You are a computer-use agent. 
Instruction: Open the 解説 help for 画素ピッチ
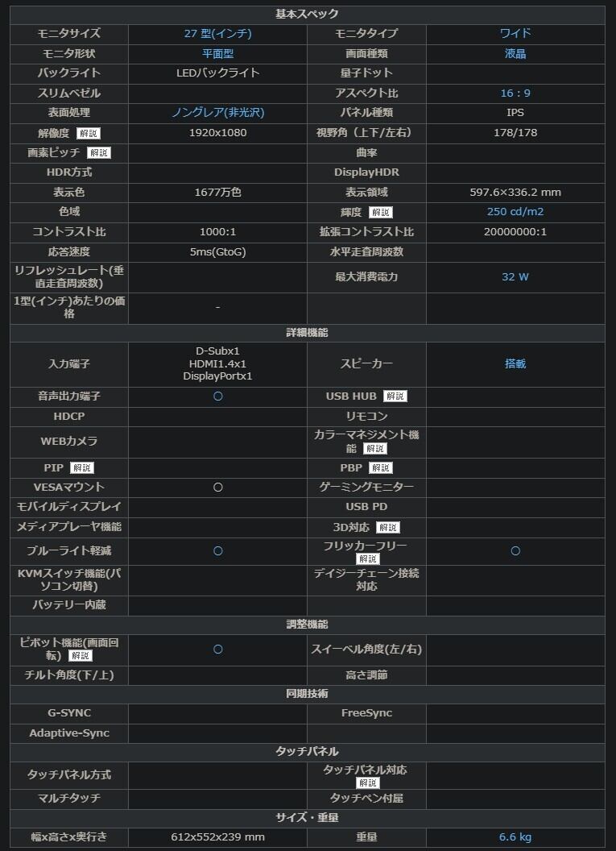click(98, 152)
